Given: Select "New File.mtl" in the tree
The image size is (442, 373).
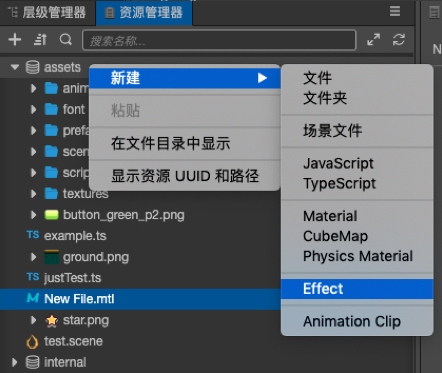Looking at the screenshot, I should [x=79, y=299].
